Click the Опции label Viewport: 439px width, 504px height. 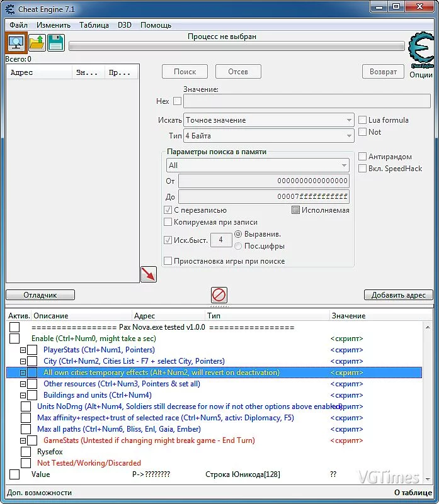click(421, 75)
